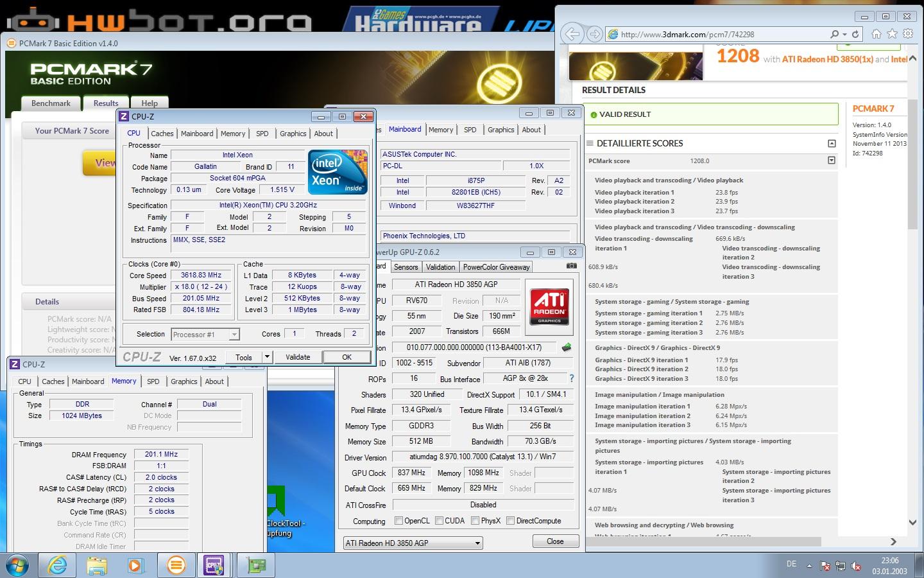
Task: Switch to the Caches tab in front CPU-Z
Action: (x=162, y=134)
